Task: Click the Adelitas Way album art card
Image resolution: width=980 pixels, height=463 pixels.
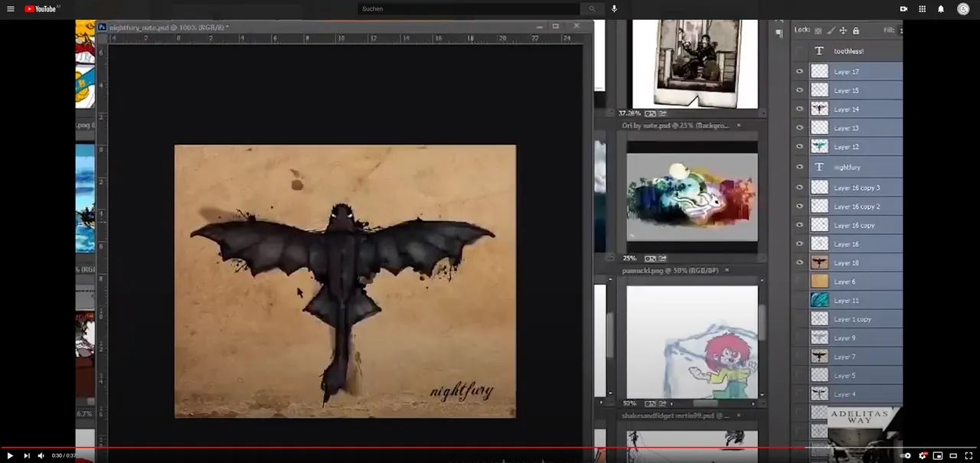Action: [865, 434]
